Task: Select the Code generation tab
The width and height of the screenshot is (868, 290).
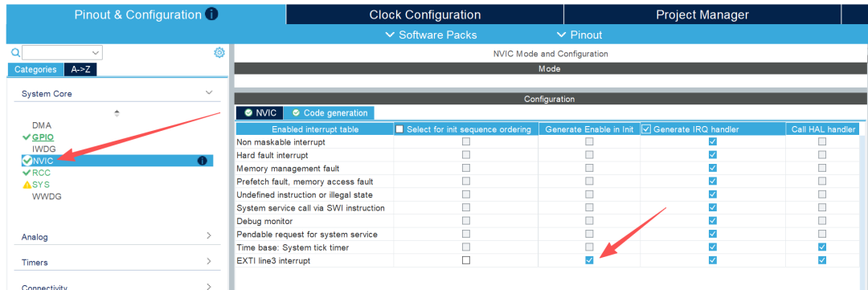Action: [x=330, y=113]
